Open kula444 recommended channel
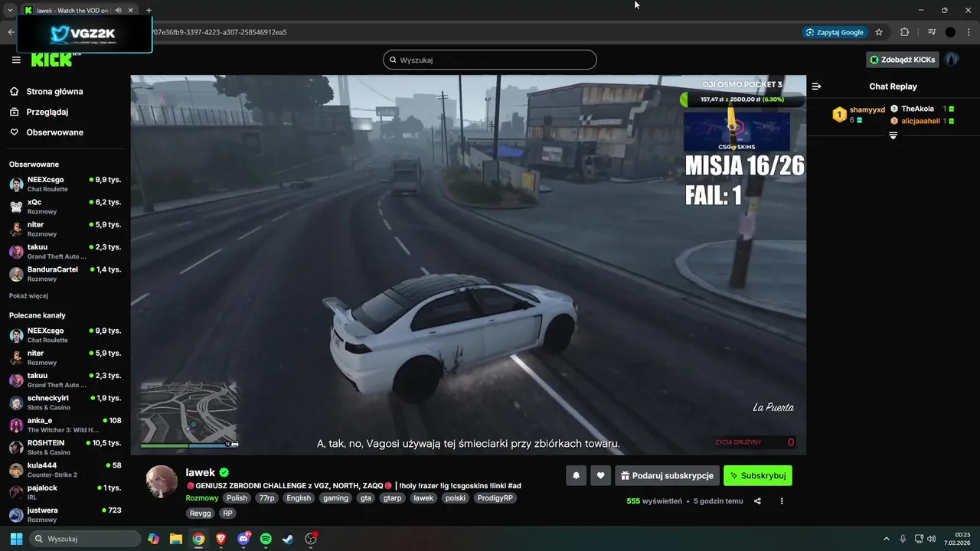This screenshot has width=980, height=551. (x=65, y=469)
